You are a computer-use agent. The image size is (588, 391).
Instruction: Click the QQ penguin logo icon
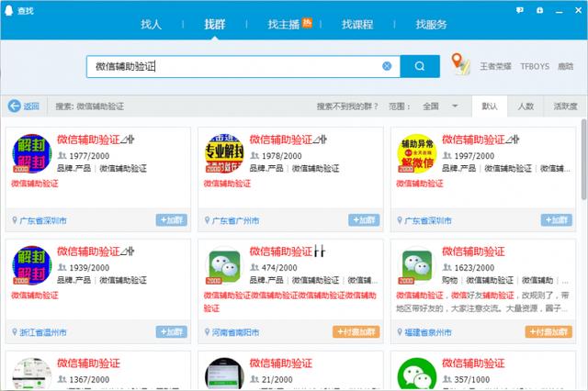(8, 10)
